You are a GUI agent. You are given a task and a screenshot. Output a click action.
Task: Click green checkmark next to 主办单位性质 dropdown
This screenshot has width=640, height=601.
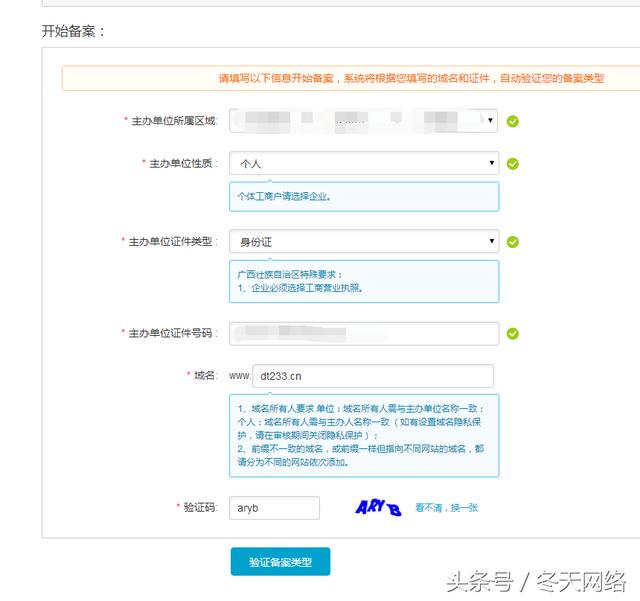coord(512,163)
